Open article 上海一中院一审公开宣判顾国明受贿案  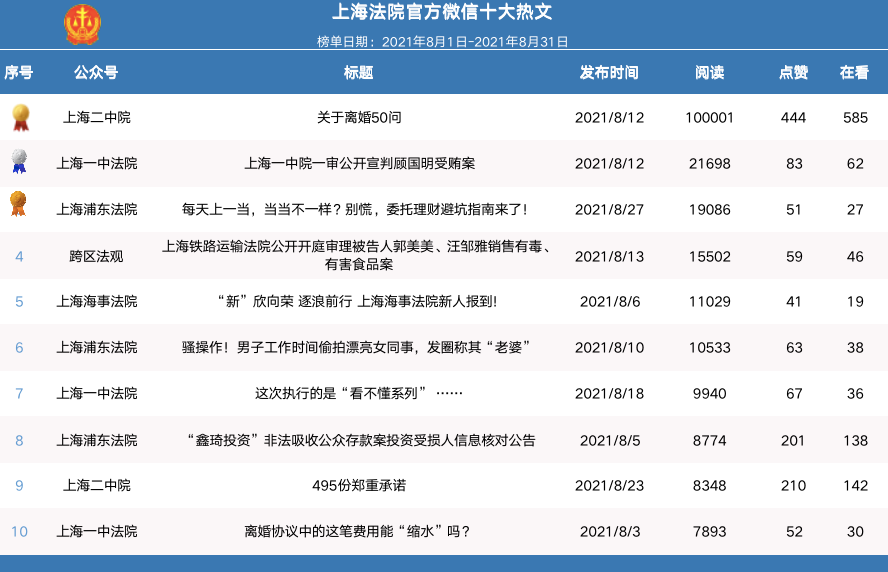[x=360, y=164]
